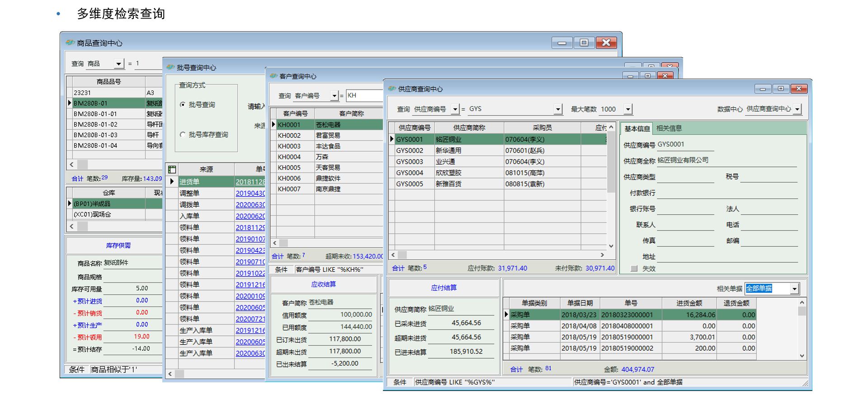Click the 批号查询中心 title bar icon

point(170,67)
